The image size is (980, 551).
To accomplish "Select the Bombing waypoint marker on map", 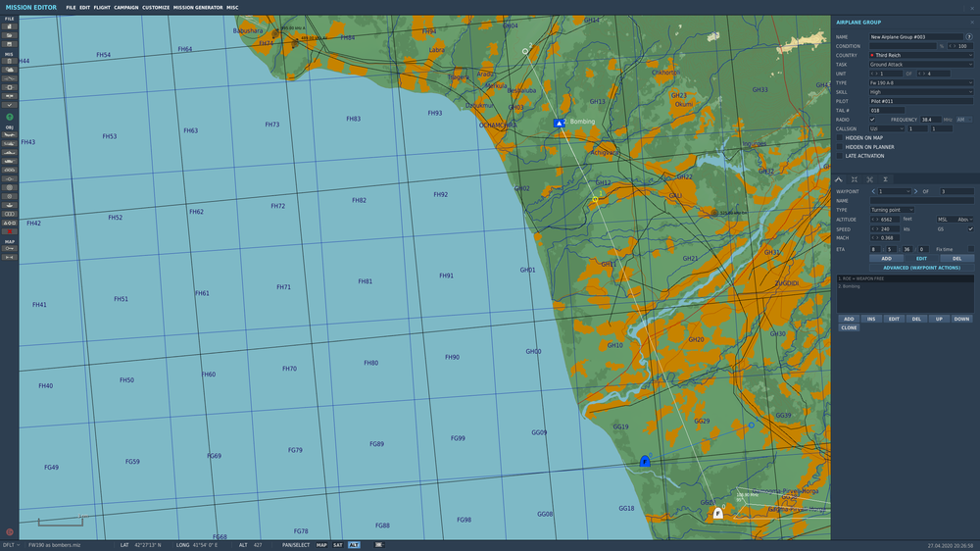I will coord(560,124).
